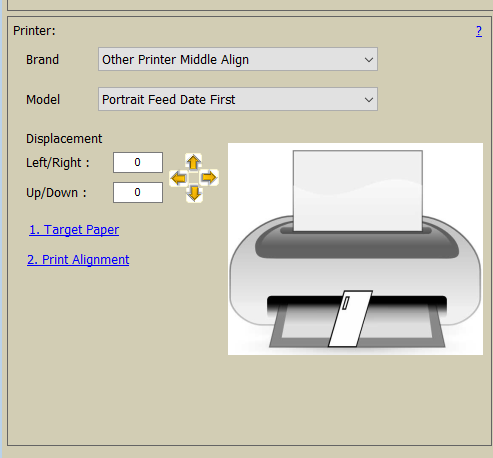The height and width of the screenshot is (458, 493).
Task: Click the blank paper sheet loaded in the printer
Action: (x=358, y=191)
